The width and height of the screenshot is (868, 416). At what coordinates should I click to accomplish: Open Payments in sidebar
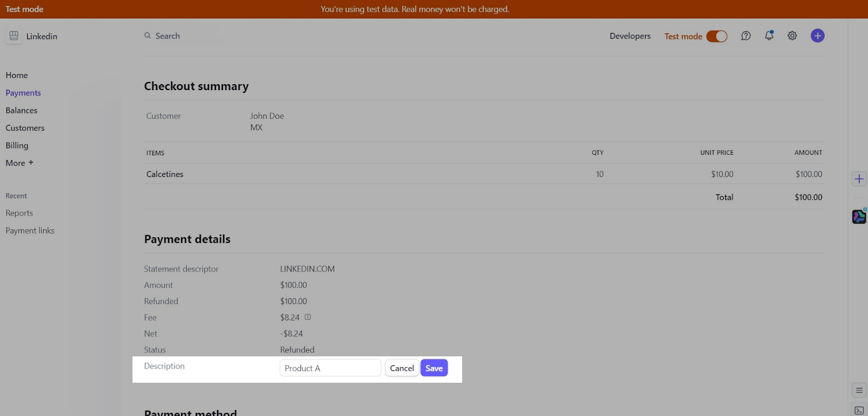coord(23,93)
